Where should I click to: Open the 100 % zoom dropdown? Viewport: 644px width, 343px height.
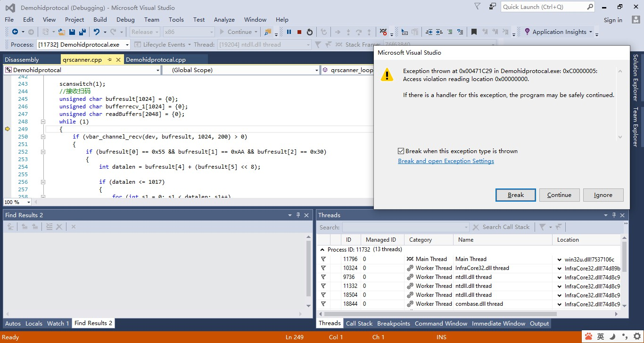point(28,202)
